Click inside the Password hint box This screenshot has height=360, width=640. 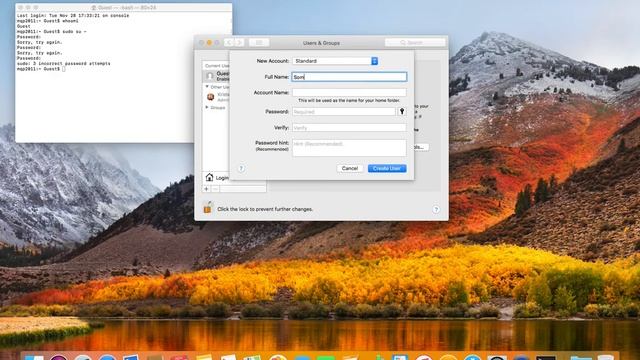coord(349,148)
